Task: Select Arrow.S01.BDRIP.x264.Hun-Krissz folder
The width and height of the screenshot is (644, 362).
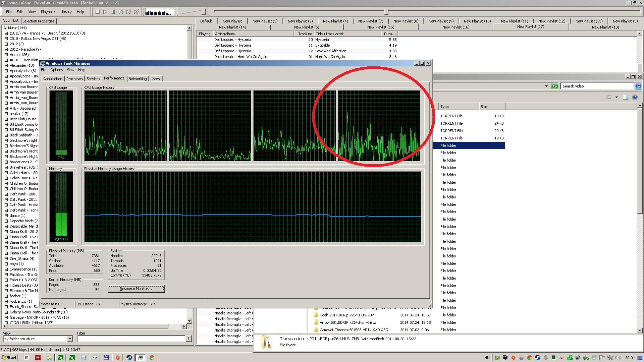Action: tap(347, 322)
